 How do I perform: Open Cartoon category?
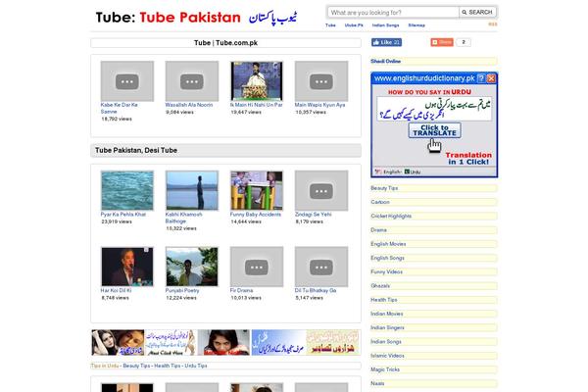[380, 202]
